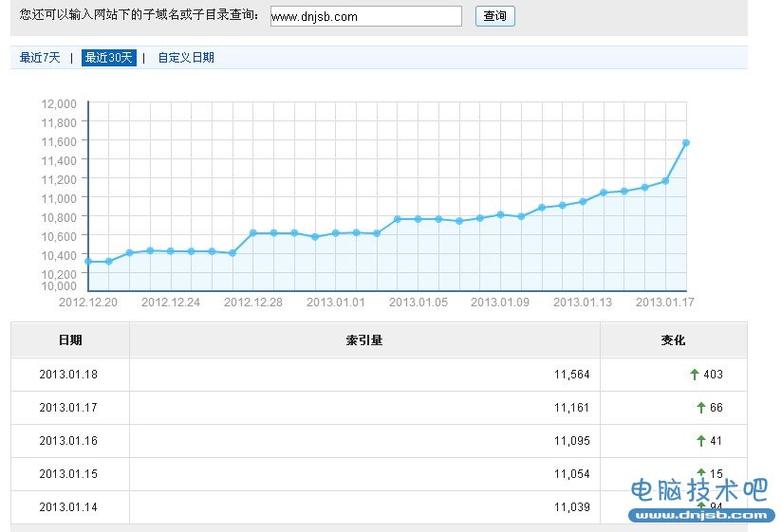Click the 变化 column header

click(673, 339)
